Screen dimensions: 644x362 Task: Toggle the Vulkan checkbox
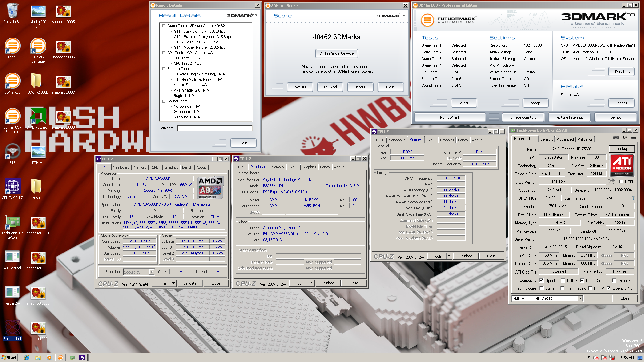pos(541,288)
